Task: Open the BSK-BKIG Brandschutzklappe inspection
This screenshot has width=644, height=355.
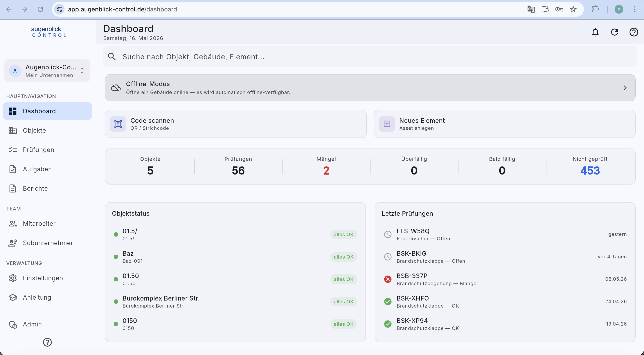Action: click(x=505, y=257)
